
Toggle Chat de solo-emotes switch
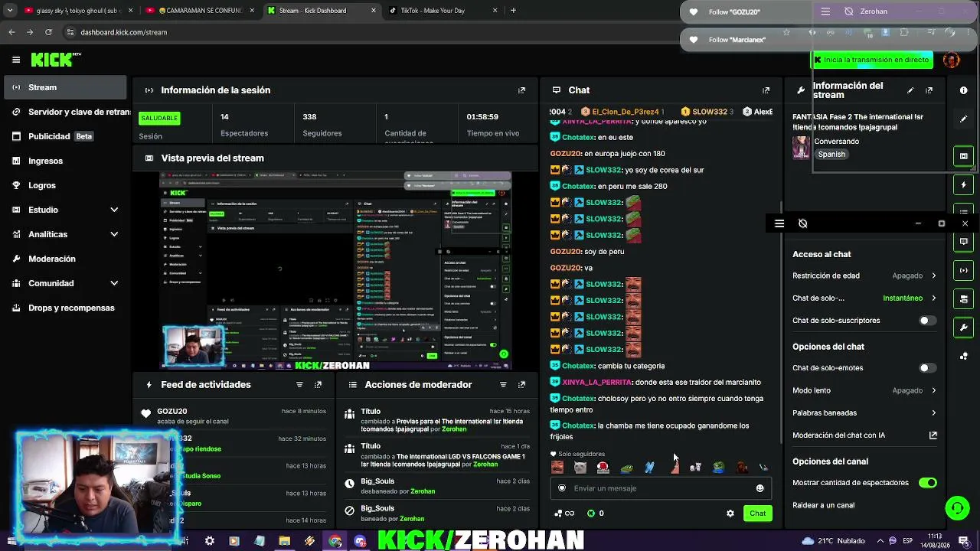(x=927, y=368)
